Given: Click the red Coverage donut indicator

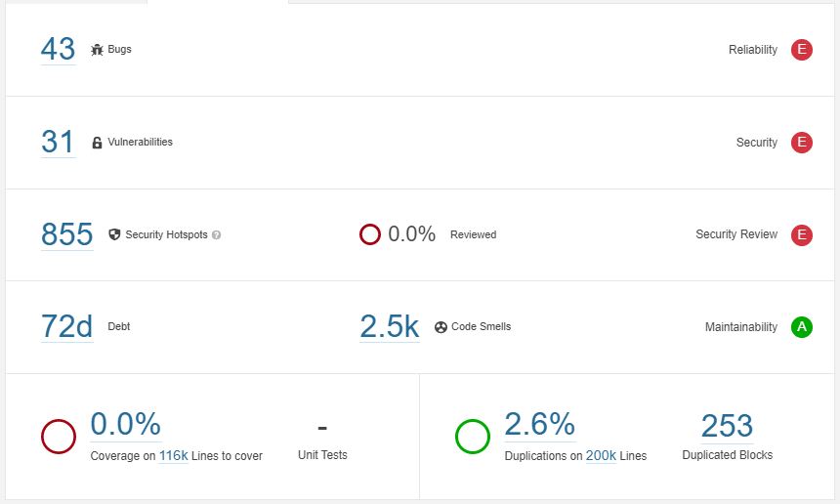Looking at the screenshot, I should [x=59, y=437].
